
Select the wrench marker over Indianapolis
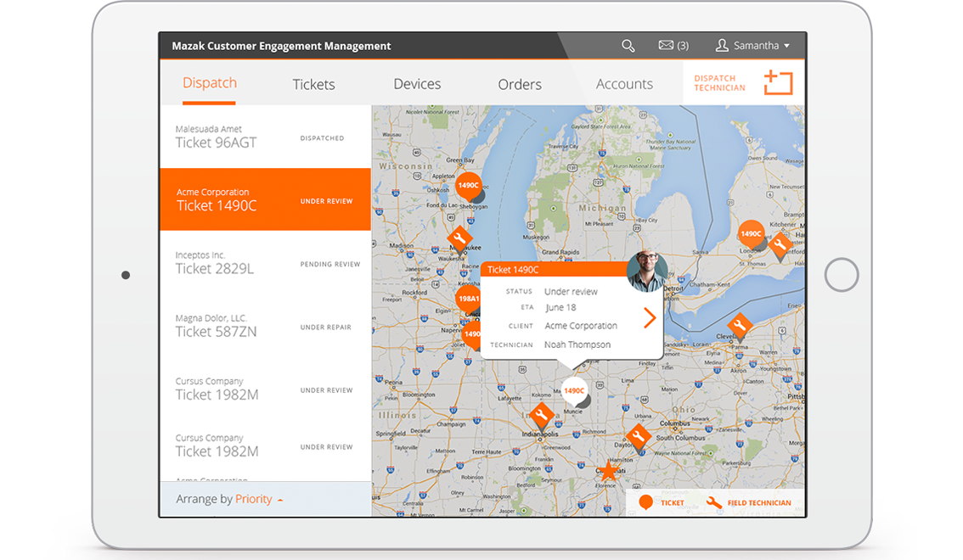point(541,415)
